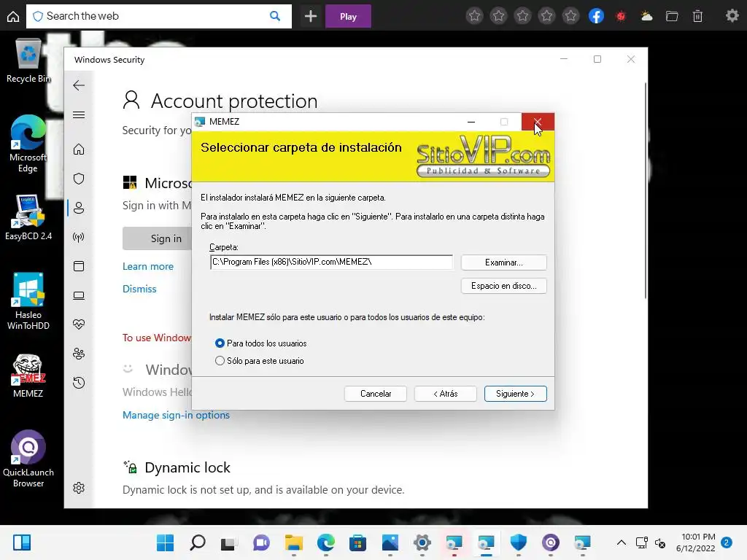
Task: Open the notification badge showing 2
Action: 727,542
